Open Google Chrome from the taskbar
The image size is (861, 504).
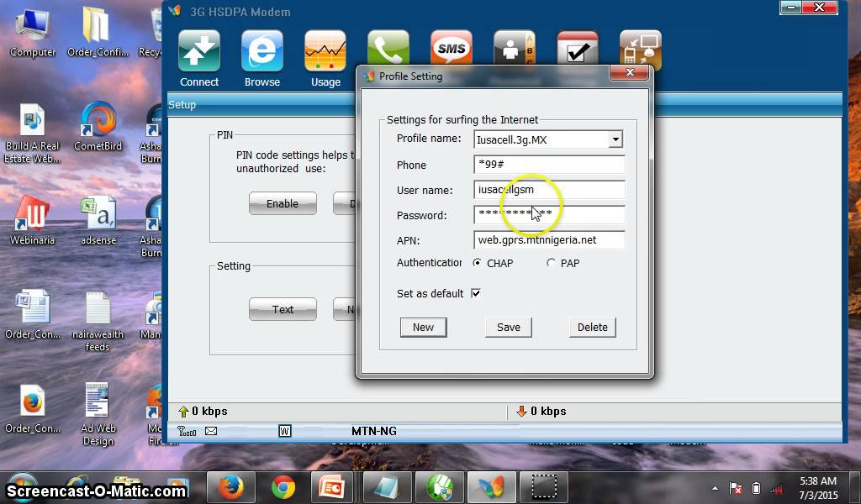[x=283, y=487]
